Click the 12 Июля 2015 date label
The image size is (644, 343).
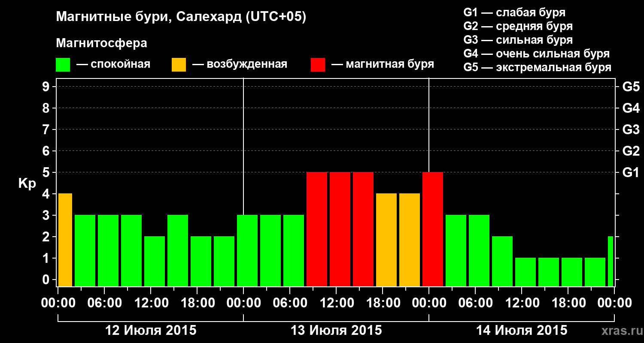[151, 331]
